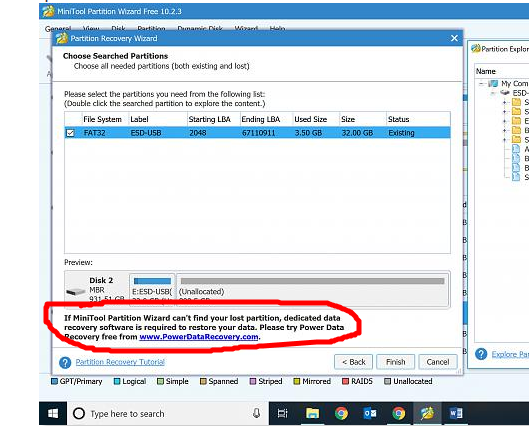Collapse the ESD drive node in Partition Explorer

tap(493, 93)
